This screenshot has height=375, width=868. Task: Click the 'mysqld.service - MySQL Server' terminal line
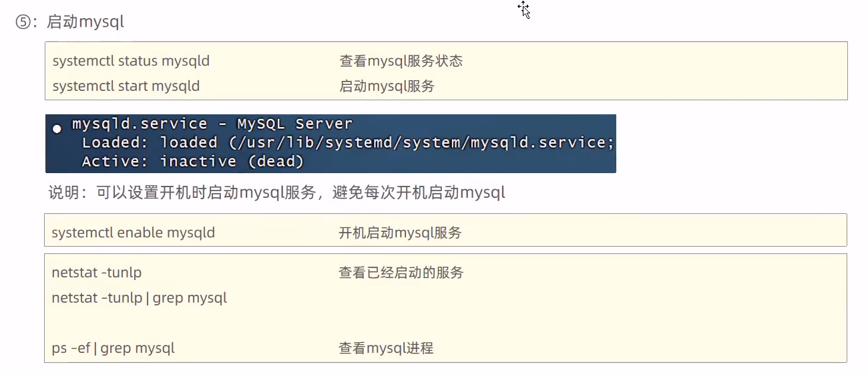pyautogui.click(x=212, y=124)
